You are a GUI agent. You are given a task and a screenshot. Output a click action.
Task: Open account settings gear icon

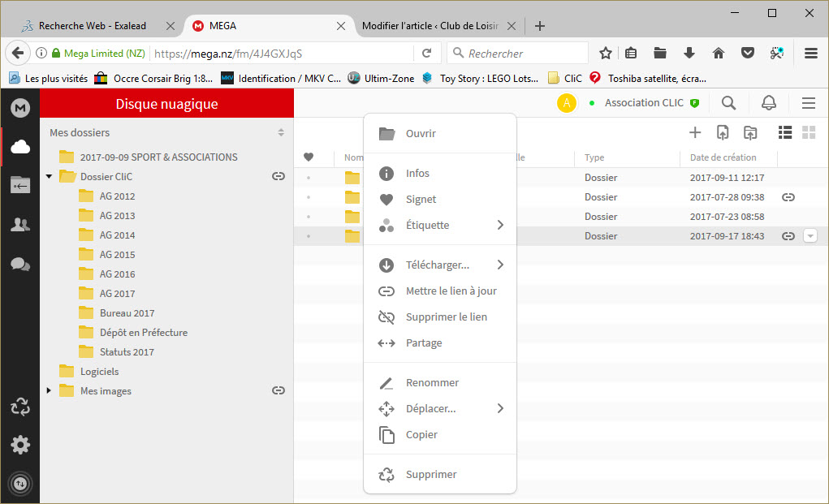[20, 445]
